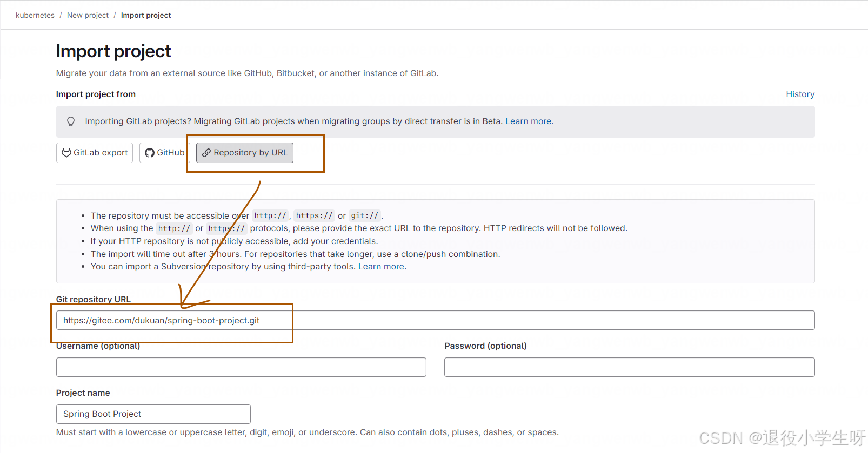This screenshot has height=453, width=868.
Task: Click the GitHub octocat icon
Action: 150,153
